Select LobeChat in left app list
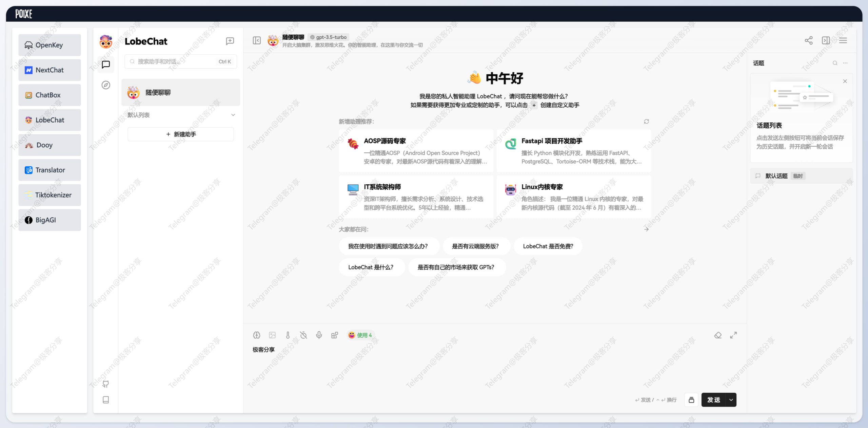Viewport: 868px width, 428px height. click(50, 120)
